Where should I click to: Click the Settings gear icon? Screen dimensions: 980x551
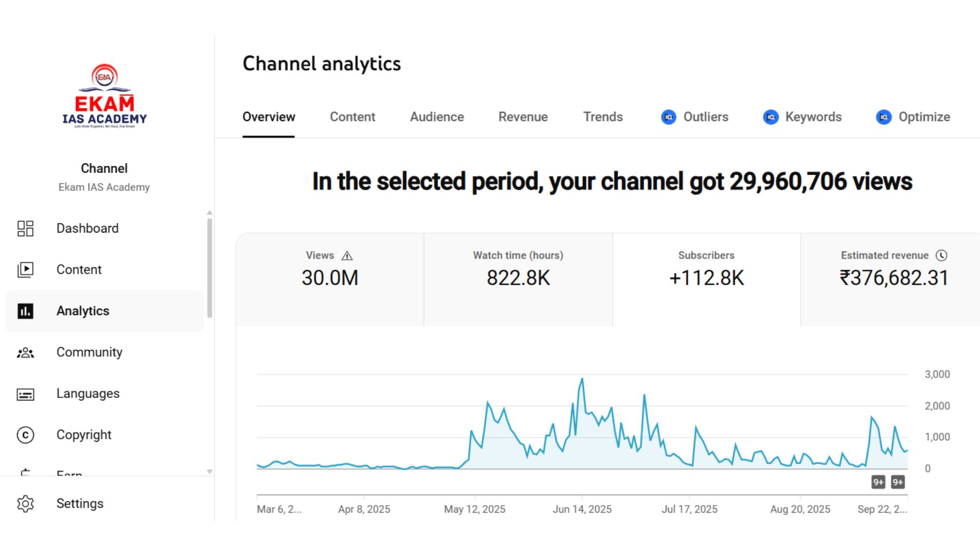pos(26,504)
